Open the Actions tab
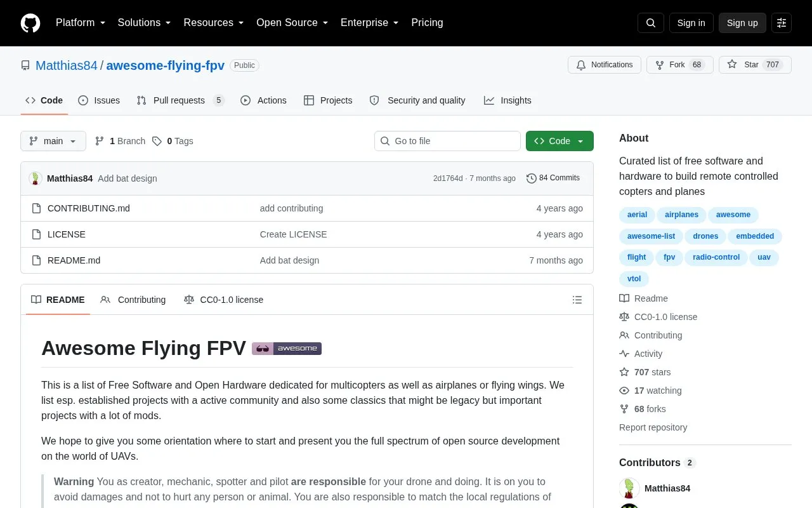Screen dimensions: 812x508 (x=263, y=100)
